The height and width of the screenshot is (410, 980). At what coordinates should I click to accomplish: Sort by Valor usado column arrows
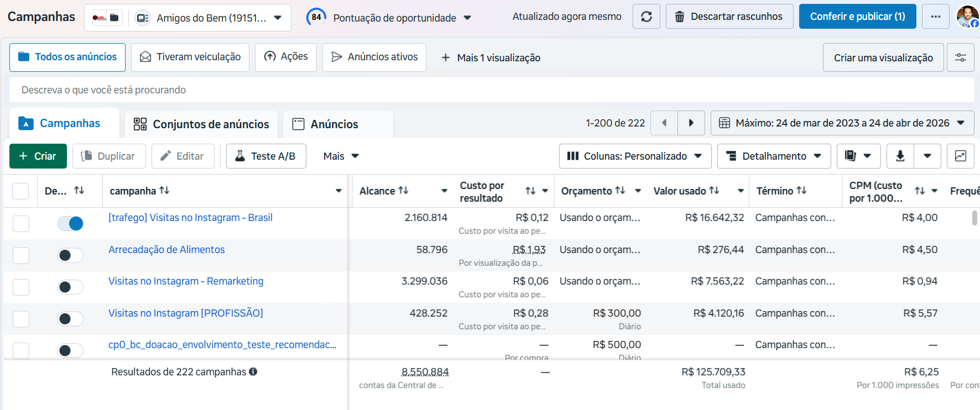[714, 191]
